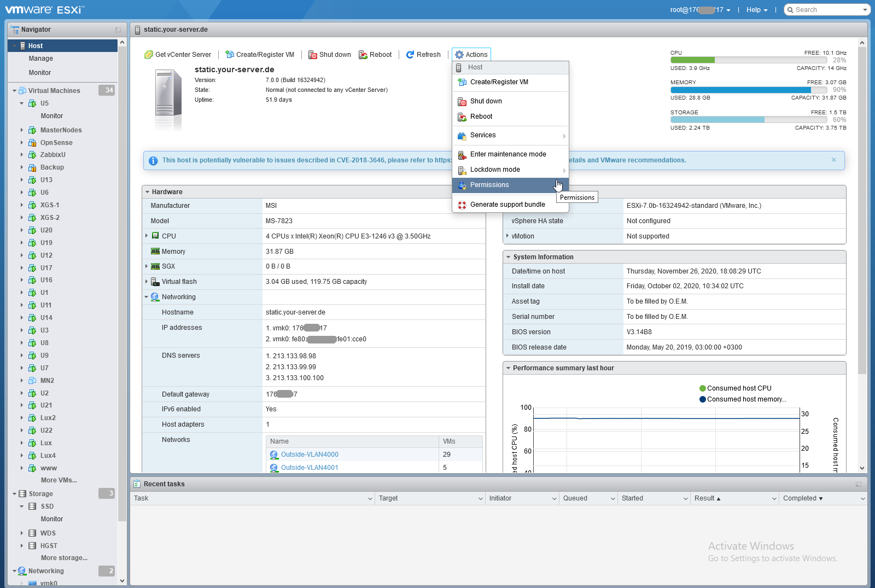Click the Enter maintenance mode icon

click(x=462, y=155)
